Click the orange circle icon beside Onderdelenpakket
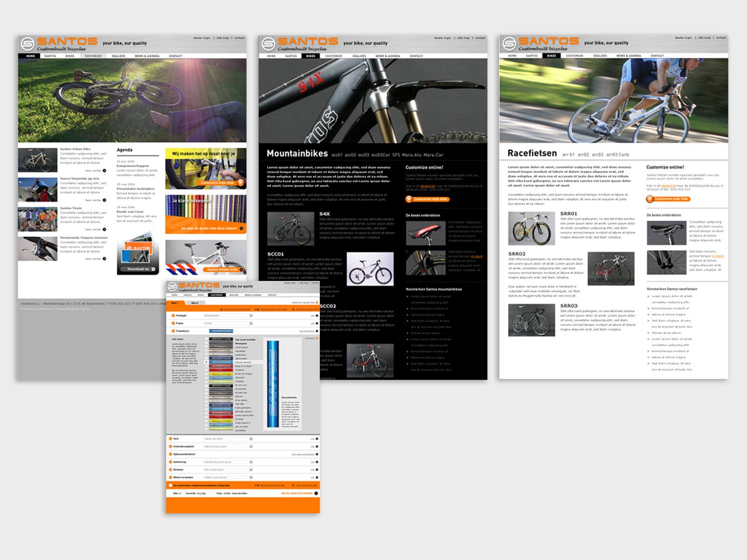Screen dimensions: 747x560 (170, 446)
